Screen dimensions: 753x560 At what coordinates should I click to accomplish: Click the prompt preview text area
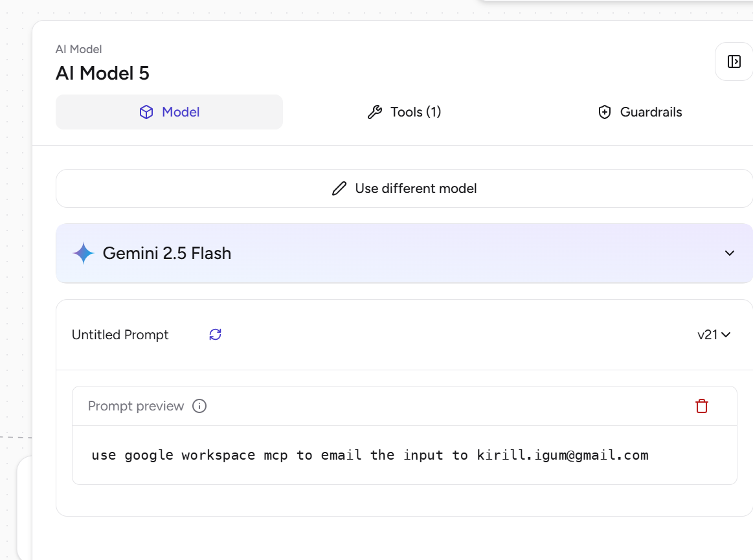(370, 455)
